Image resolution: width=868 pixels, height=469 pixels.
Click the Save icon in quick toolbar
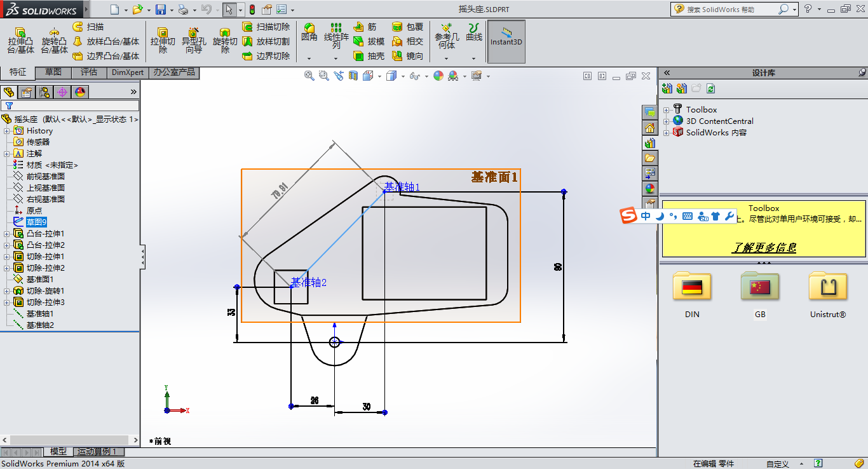[161, 10]
